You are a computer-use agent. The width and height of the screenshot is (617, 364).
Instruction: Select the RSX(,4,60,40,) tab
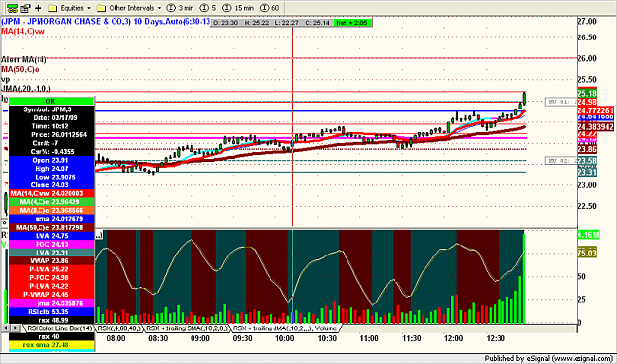coord(118,328)
